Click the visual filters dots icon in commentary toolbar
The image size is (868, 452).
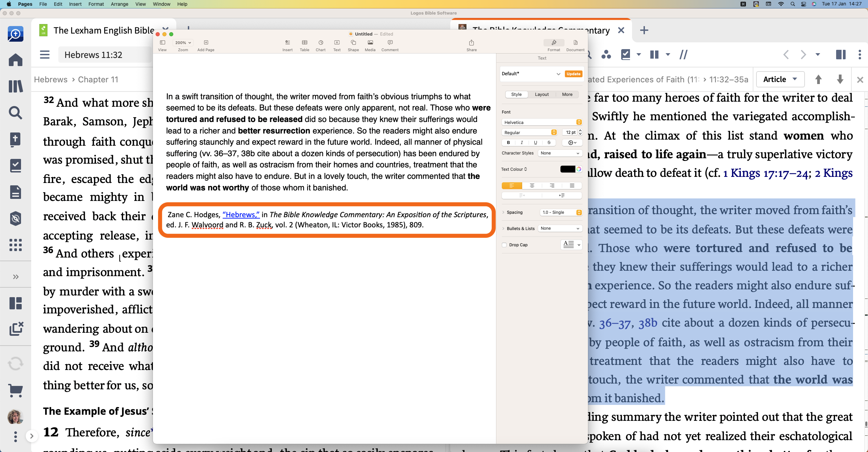click(606, 55)
